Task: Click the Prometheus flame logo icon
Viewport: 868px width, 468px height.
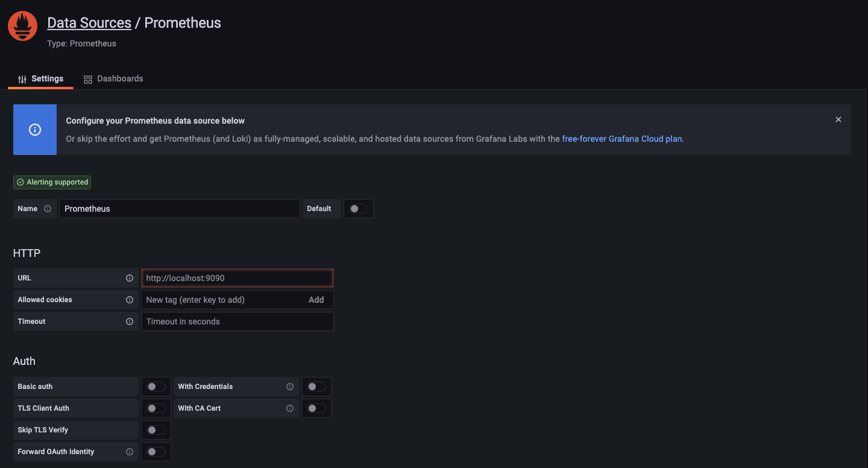Action: 22,26
